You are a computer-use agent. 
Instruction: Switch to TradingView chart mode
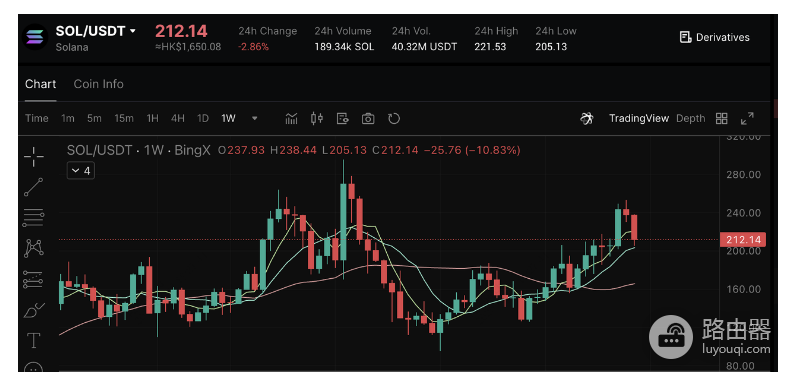point(639,119)
